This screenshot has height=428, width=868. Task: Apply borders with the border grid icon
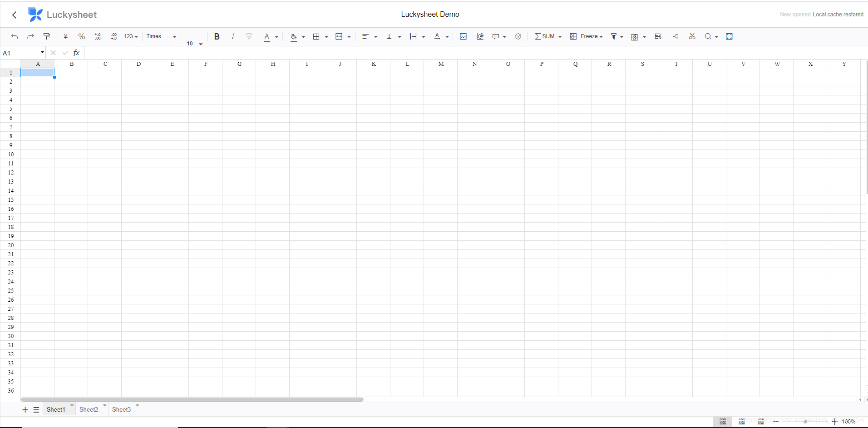click(316, 36)
